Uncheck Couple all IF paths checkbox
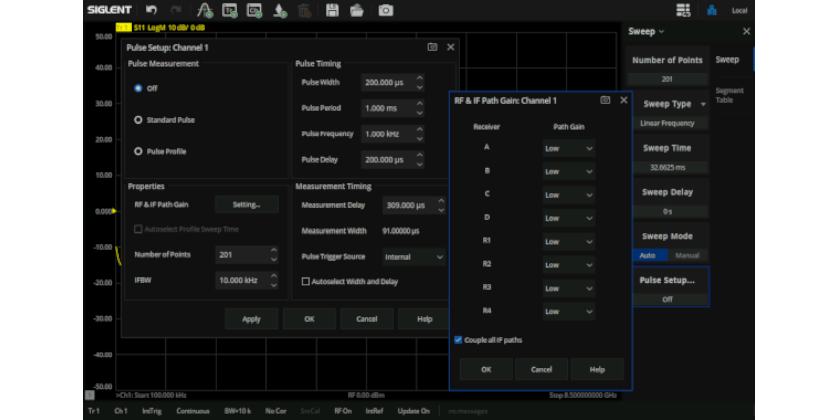Image resolution: width=840 pixels, height=420 pixels. point(459,340)
